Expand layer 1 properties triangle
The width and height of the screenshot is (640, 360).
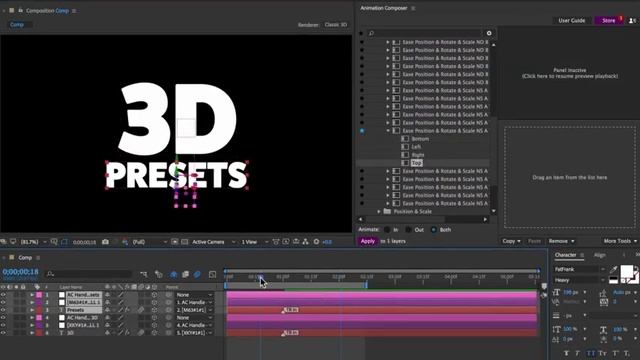pyautogui.click(x=32, y=295)
